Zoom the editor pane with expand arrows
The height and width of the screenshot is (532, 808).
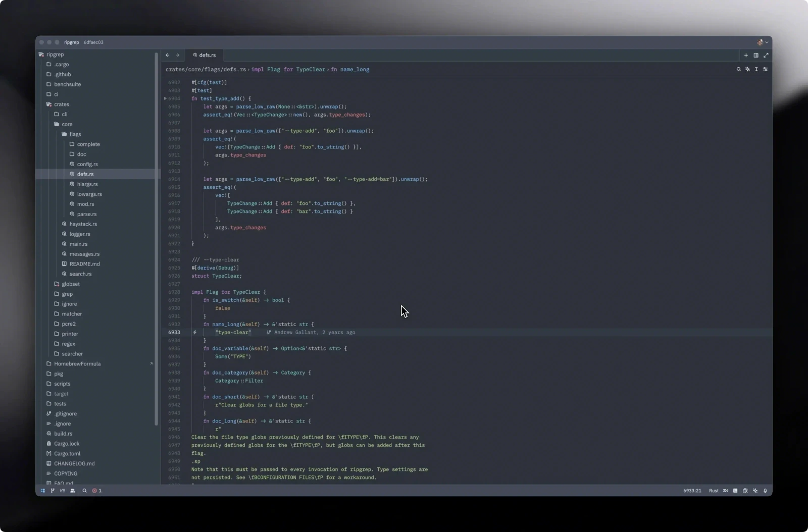(x=766, y=55)
